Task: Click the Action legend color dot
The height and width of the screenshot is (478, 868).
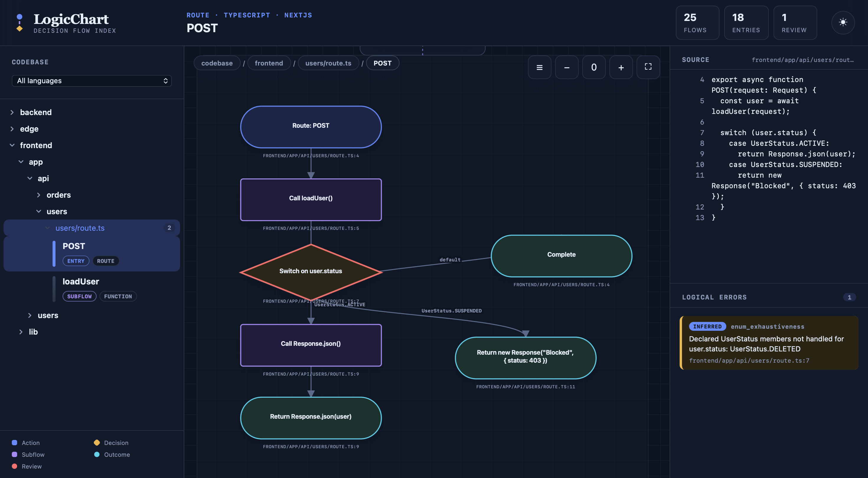Action: coord(14,443)
